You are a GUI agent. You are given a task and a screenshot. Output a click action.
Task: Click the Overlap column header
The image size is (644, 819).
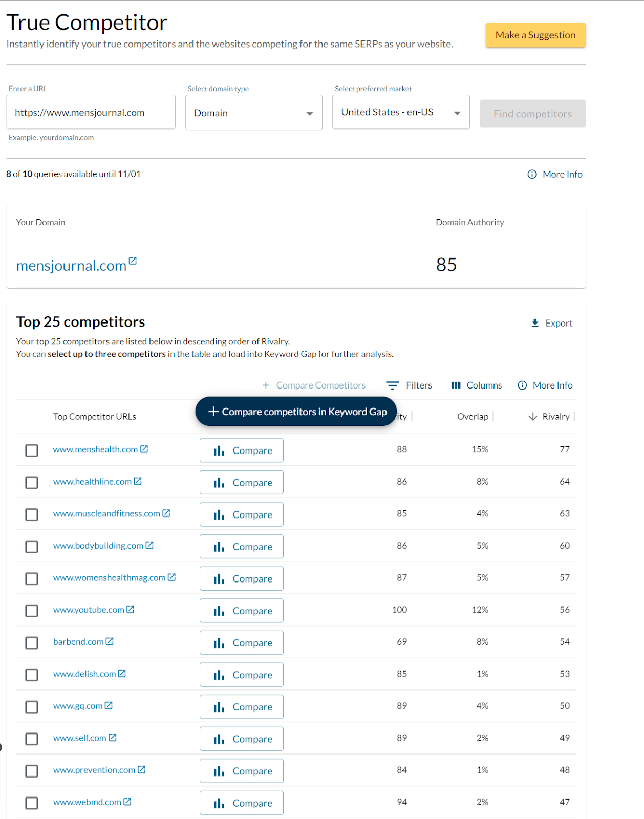point(472,417)
